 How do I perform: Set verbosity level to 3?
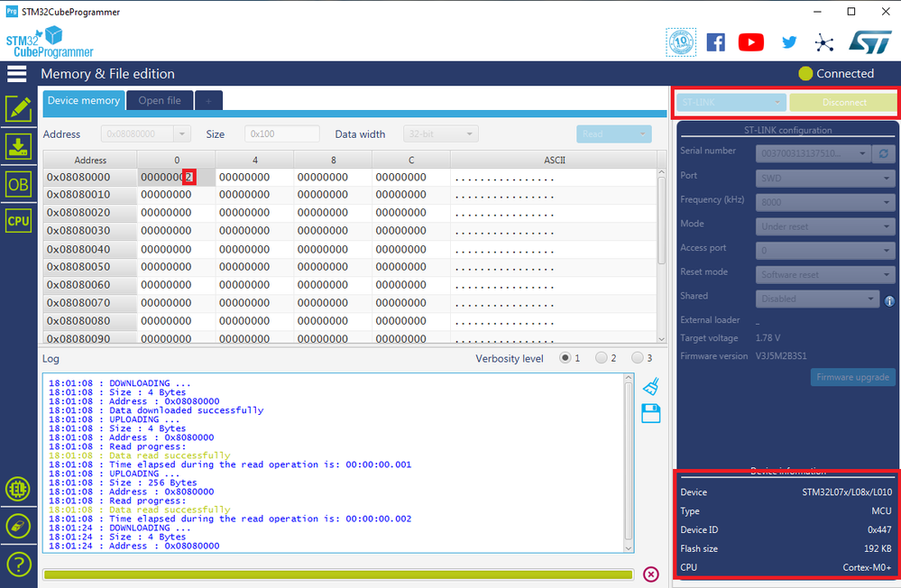[638, 358]
